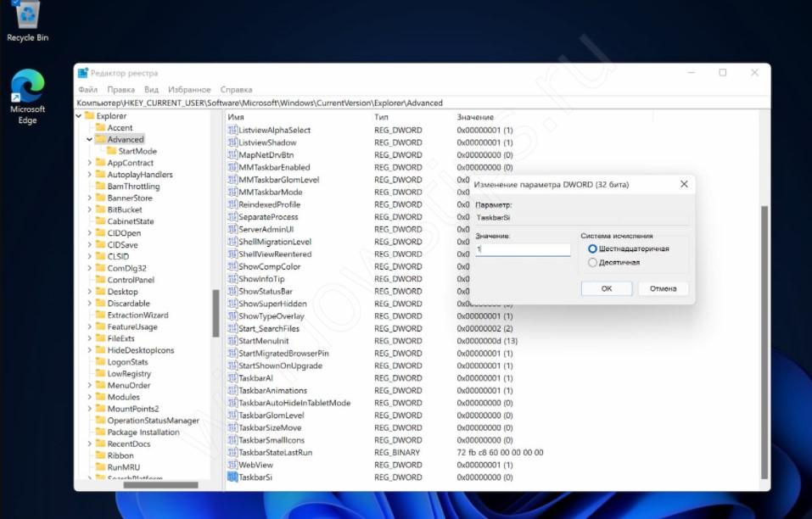This screenshot has width=812, height=519.
Task: Click the tree pane vertical scrollbar
Action: pyautogui.click(x=216, y=314)
